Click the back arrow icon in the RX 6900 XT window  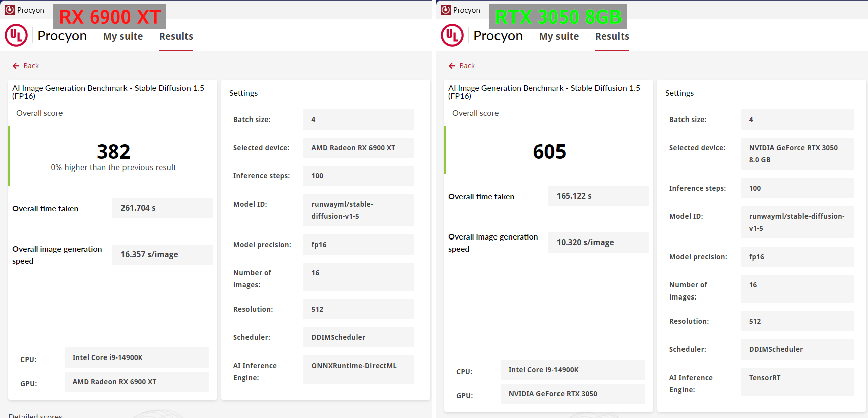coord(16,66)
